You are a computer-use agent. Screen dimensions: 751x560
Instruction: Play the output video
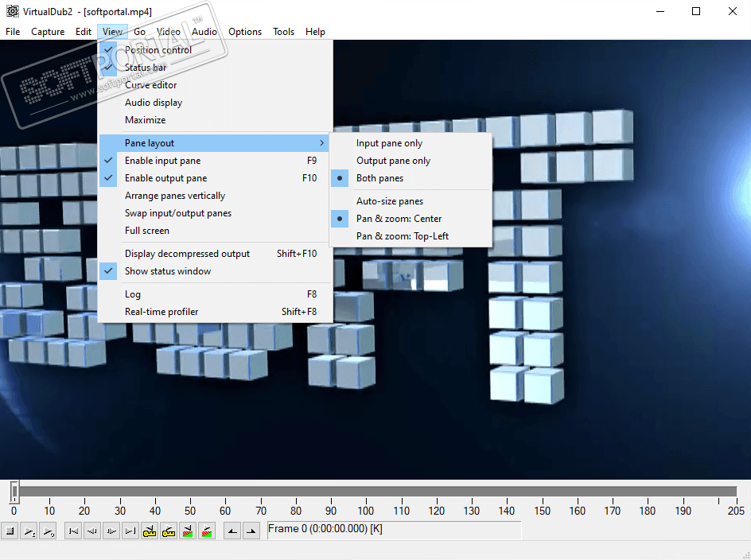pyautogui.click(x=49, y=531)
